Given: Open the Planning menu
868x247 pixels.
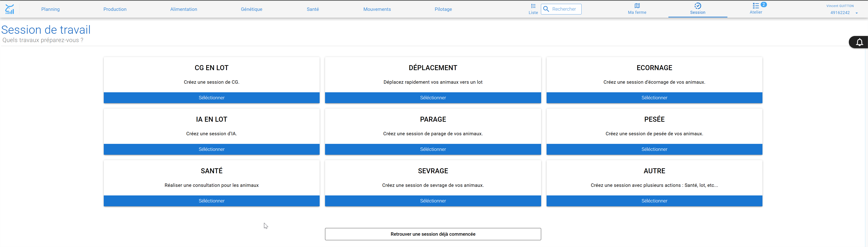Looking at the screenshot, I should pos(51,9).
